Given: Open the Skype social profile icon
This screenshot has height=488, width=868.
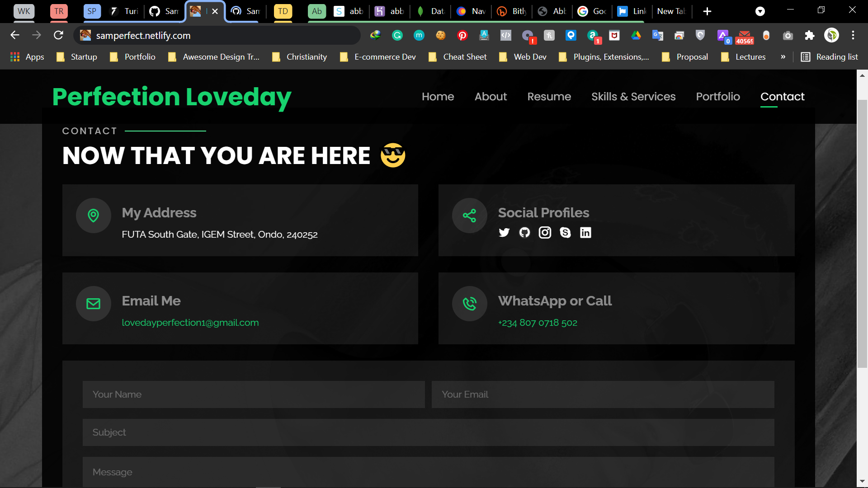Looking at the screenshot, I should (x=565, y=232).
